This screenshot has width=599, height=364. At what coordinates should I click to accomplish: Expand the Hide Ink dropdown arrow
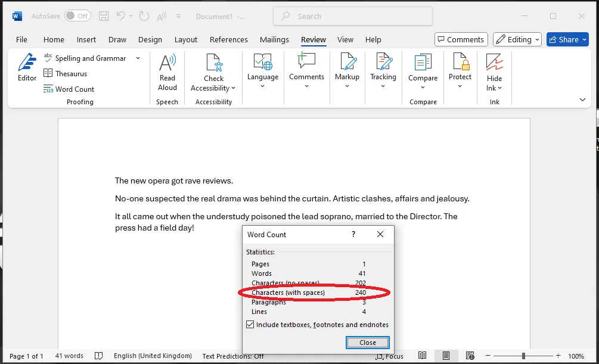click(x=499, y=88)
